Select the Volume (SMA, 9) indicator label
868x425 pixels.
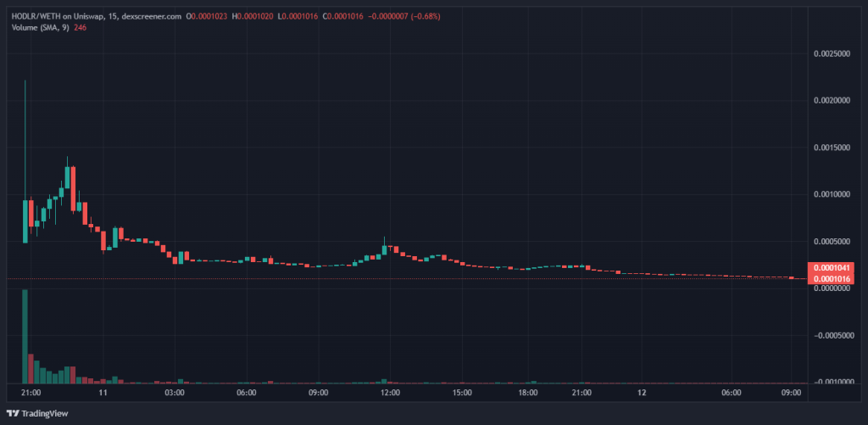40,27
